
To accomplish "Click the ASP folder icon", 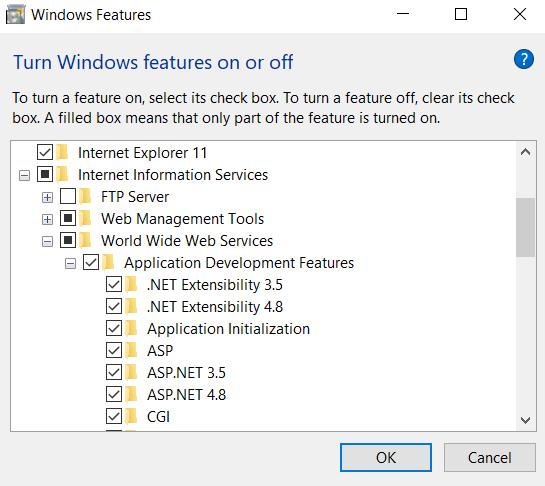I will point(132,350).
